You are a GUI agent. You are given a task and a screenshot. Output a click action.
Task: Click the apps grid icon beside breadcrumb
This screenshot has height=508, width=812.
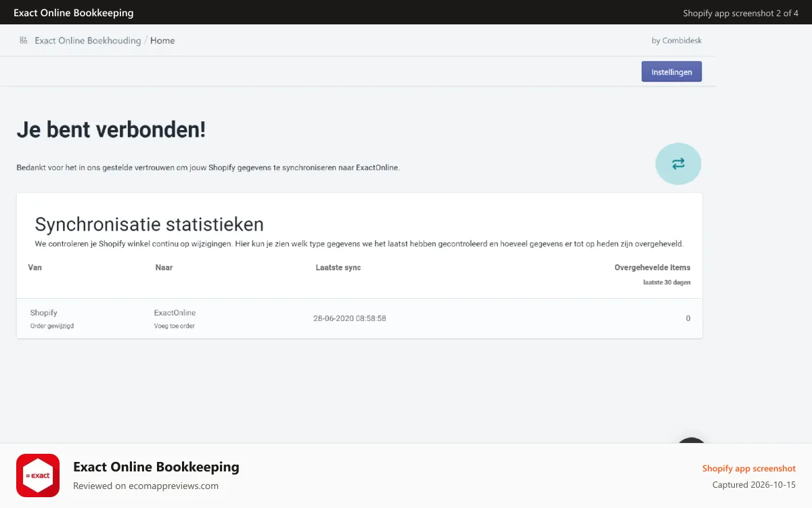pos(24,40)
